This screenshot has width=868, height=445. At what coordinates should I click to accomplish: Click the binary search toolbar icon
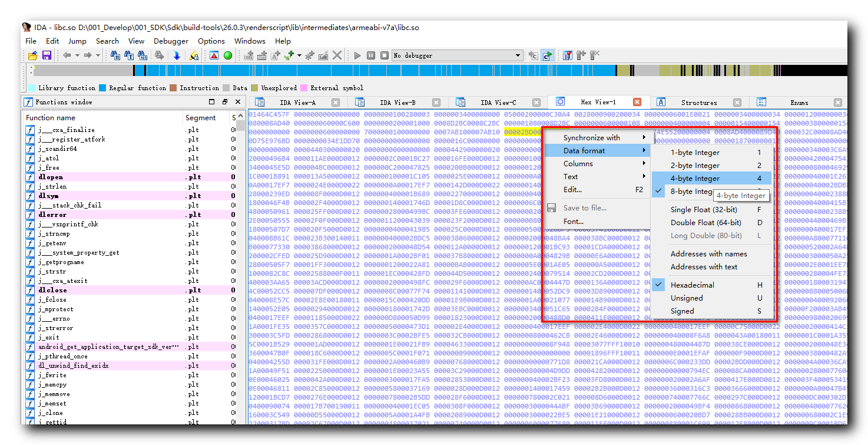pyautogui.click(x=141, y=55)
